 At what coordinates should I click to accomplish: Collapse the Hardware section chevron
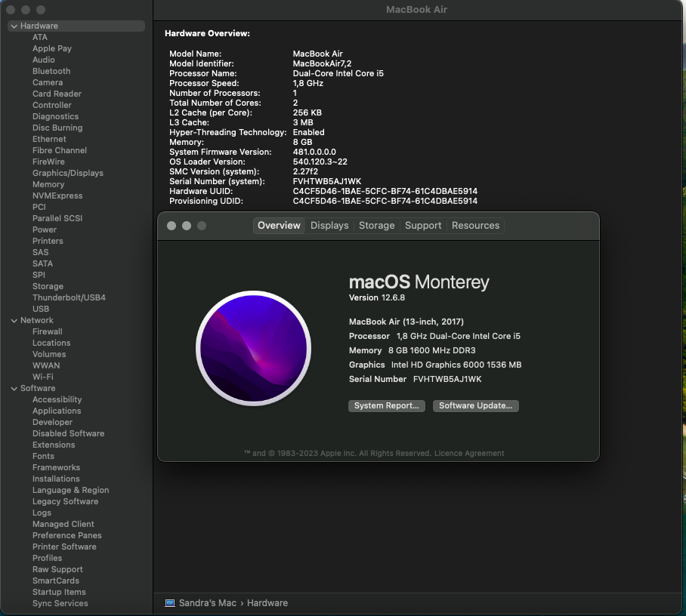click(x=14, y=26)
